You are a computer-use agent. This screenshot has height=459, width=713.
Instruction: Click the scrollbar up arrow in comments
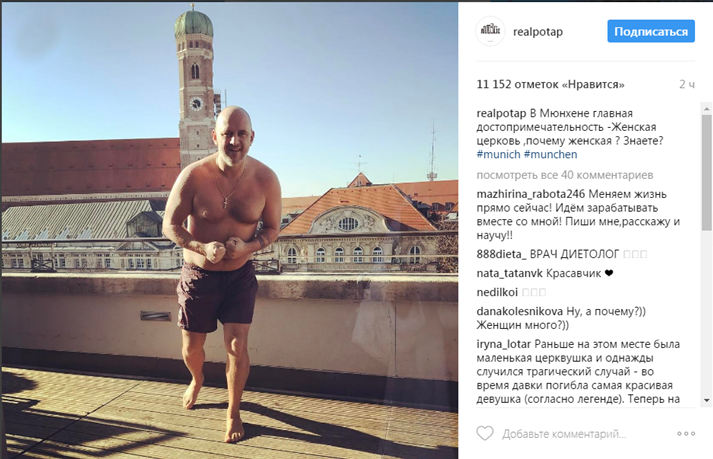click(707, 109)
